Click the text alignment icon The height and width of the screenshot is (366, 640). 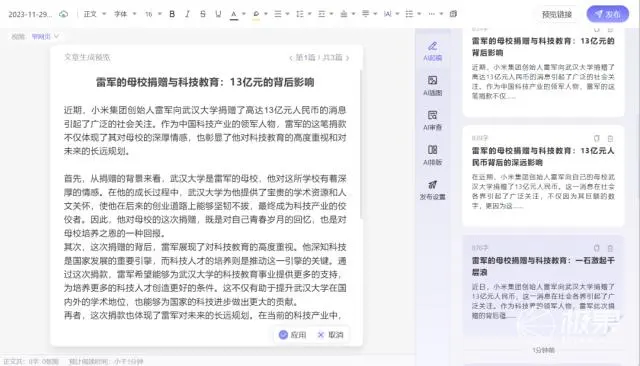point(278,14)
